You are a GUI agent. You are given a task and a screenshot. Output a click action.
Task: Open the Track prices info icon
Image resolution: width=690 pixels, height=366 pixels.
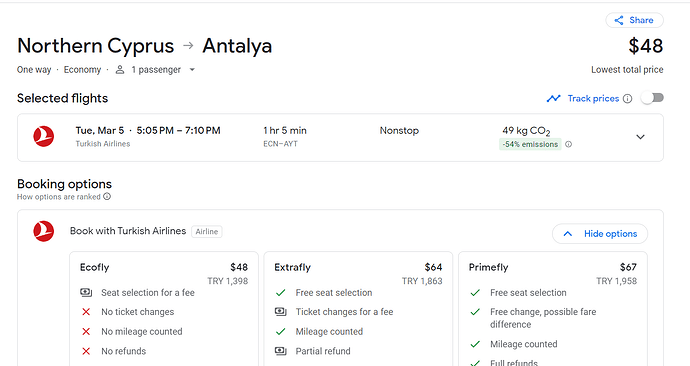click(x=628, y=99)
